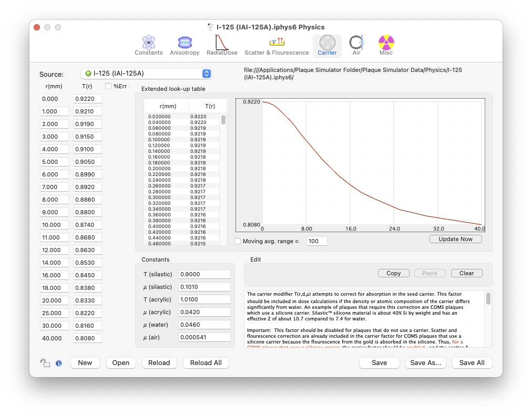Screen dimensions: 532x416
Task: Select the Carrier toolbar icon
Action: 327,45
